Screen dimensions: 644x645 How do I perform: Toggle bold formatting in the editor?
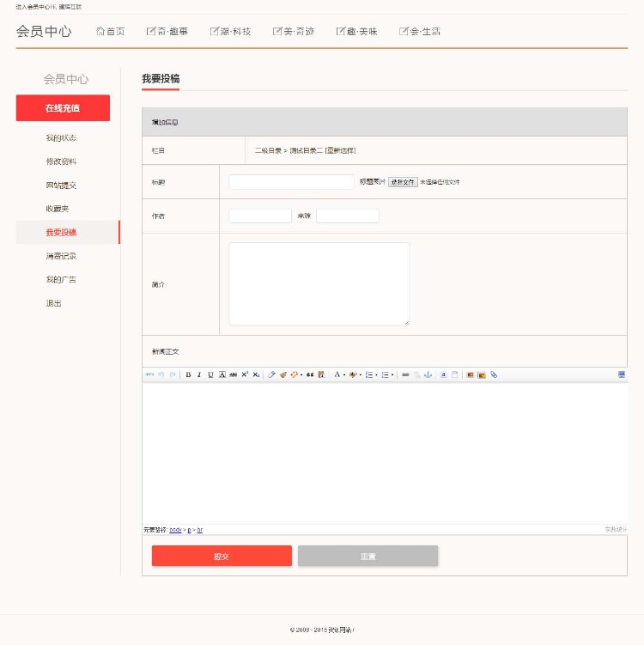[188, 374]
